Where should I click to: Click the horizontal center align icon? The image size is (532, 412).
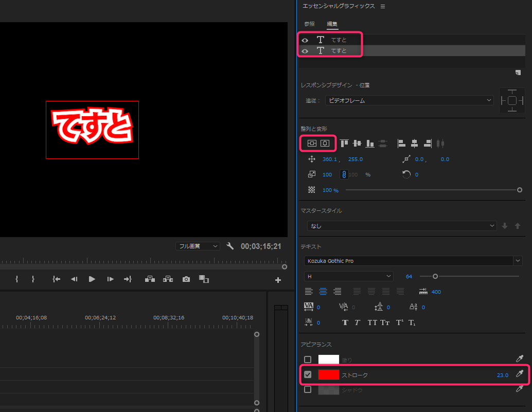coord(325,144)
